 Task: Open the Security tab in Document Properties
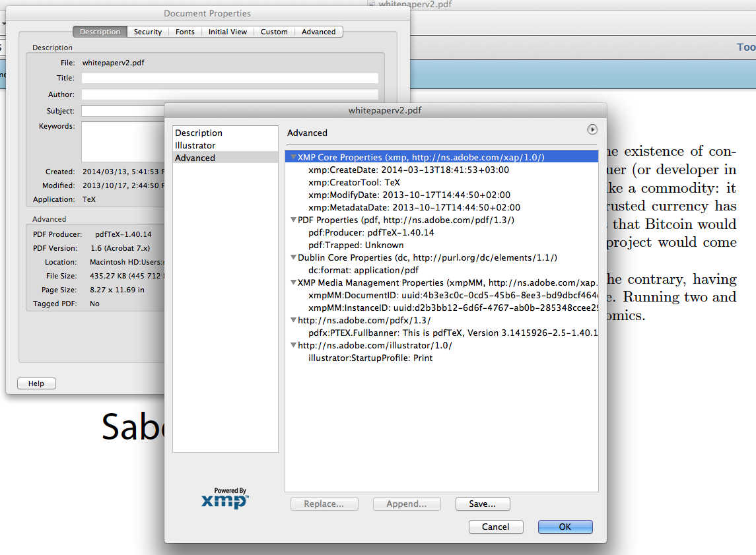click(x=147, y=32)
